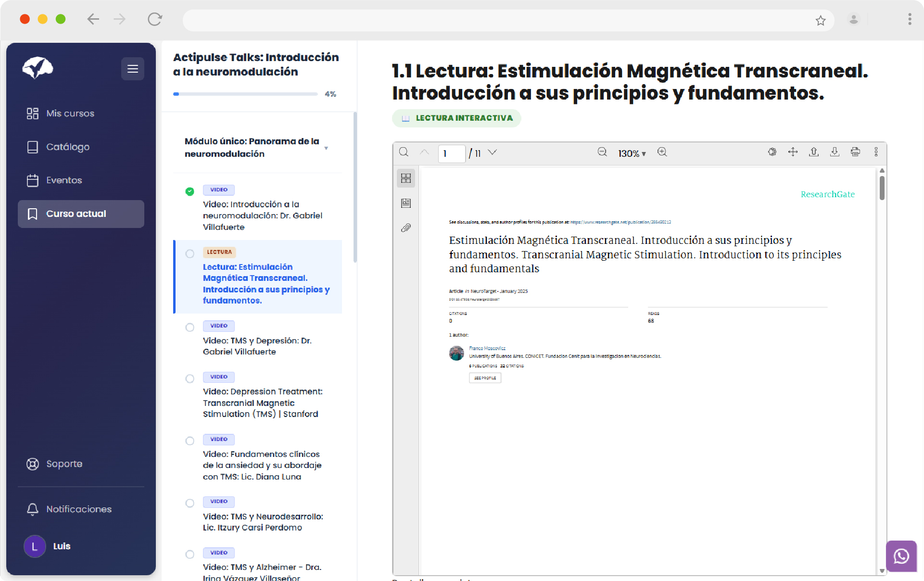Show PDF attachments paperclip panel
This screenshot has height=581, width=924.
click(x=406, y=228)
